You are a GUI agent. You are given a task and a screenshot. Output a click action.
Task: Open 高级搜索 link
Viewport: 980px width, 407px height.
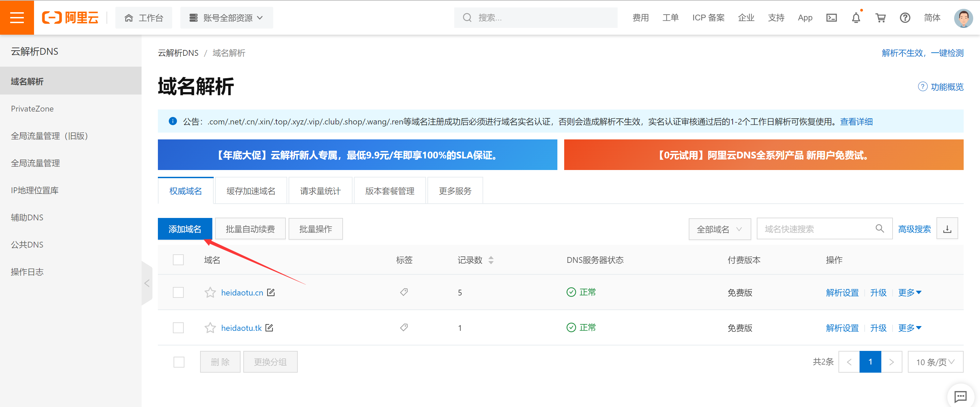point(914,229)
